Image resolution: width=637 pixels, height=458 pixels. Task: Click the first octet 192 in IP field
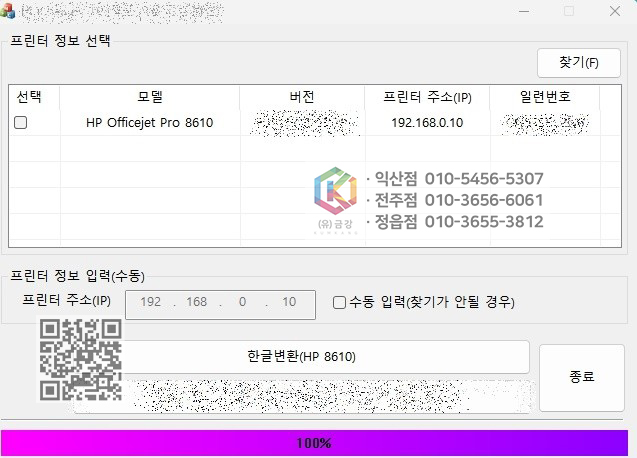(151, 302)
